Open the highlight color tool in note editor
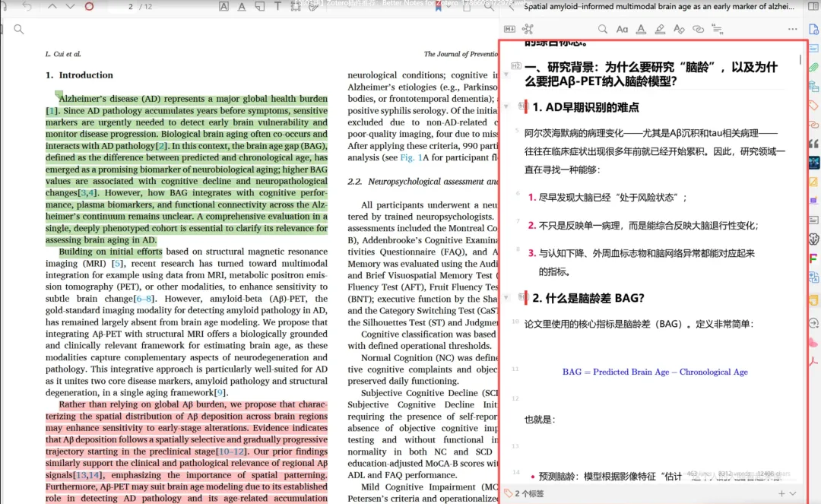The image size is (821, 504). [660, 30]
